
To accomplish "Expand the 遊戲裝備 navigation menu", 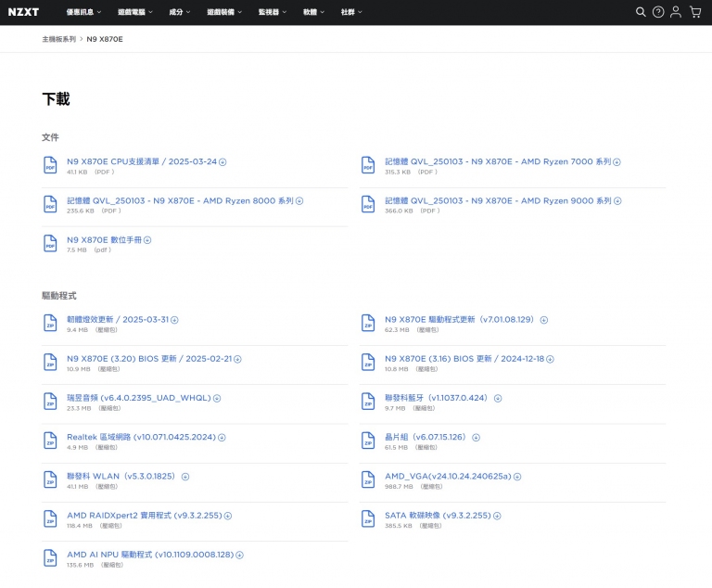I will click(x=224, y=12).
